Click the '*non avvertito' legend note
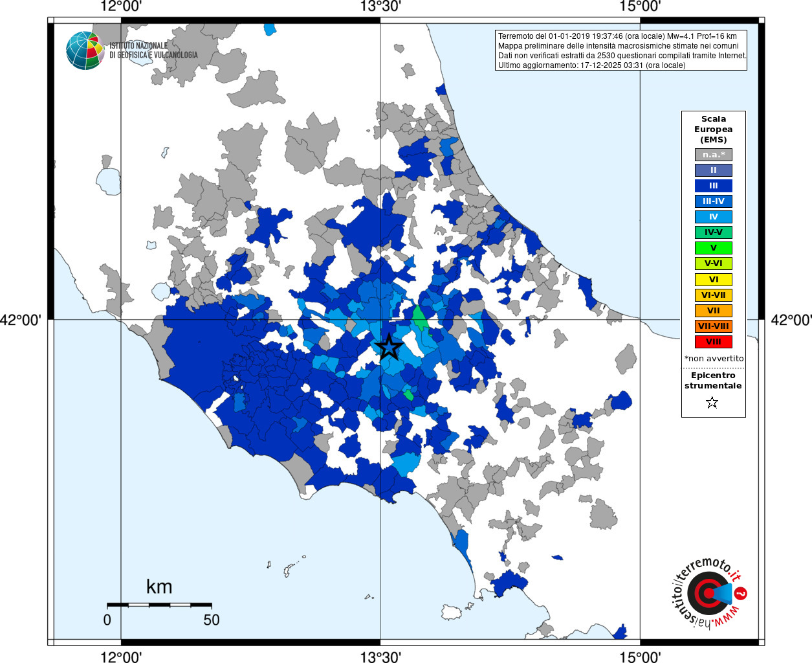Viewport: 812px width, 663px height. (x=714, y=359)
